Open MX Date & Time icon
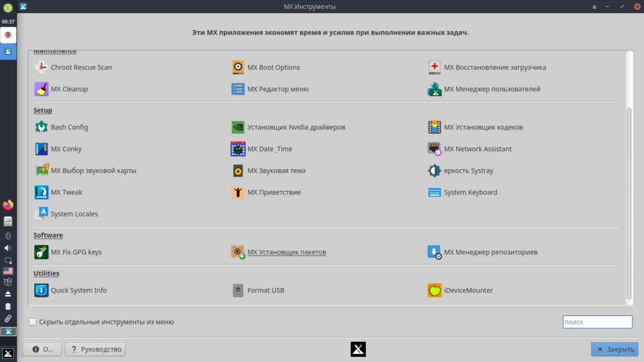The width and height of the screenshot is (644, 362). (238, 149)
